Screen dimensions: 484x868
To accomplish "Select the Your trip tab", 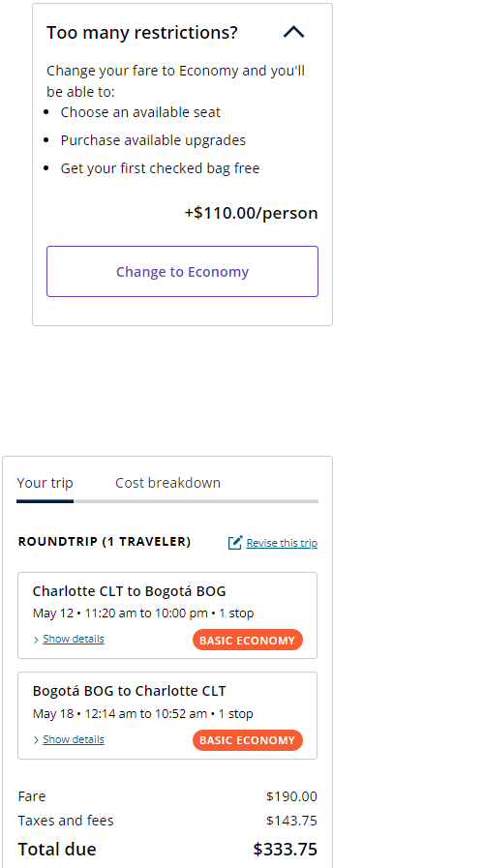I will pos(45,483).
